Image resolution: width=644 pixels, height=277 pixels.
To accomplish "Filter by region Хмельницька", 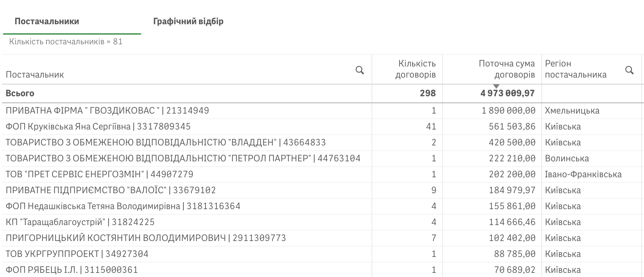I will click(x=572, y=111).
